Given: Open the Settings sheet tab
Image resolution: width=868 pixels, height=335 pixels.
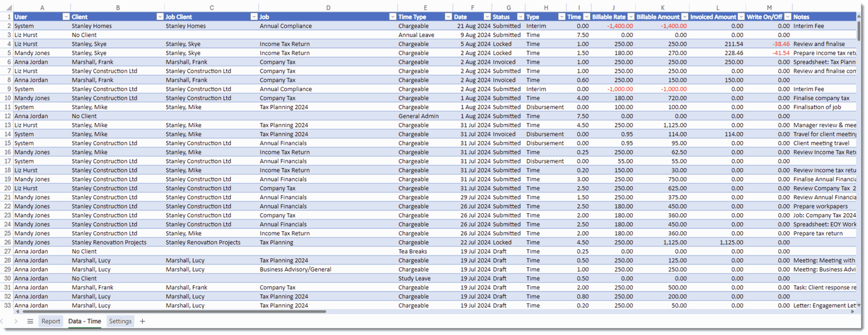Looking at the screenshot, I should (x=120, y=321).
